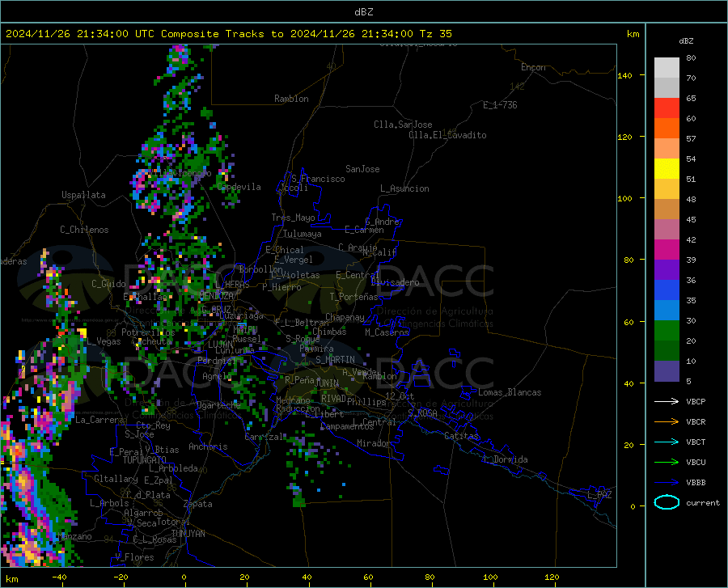Click the 'La_Carrera' map label

coord(99,420)
